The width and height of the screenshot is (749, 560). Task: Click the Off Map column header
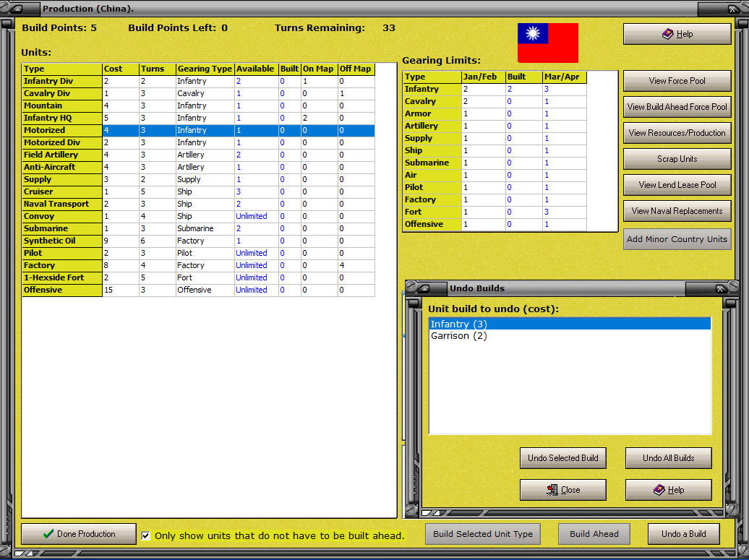[356, 69]
